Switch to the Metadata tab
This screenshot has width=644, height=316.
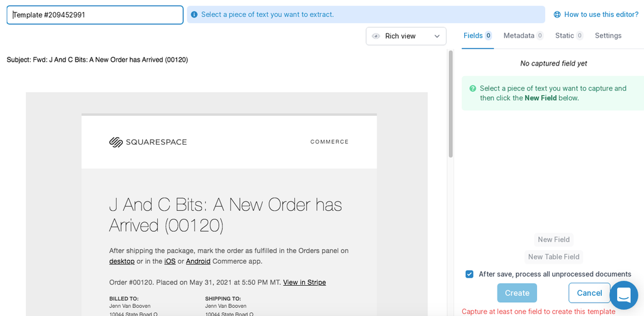click(x=523, y=36)
